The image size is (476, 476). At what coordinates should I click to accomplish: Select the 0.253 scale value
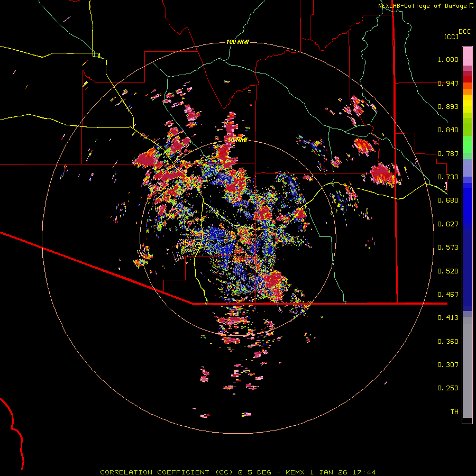[x=448, y=388]
